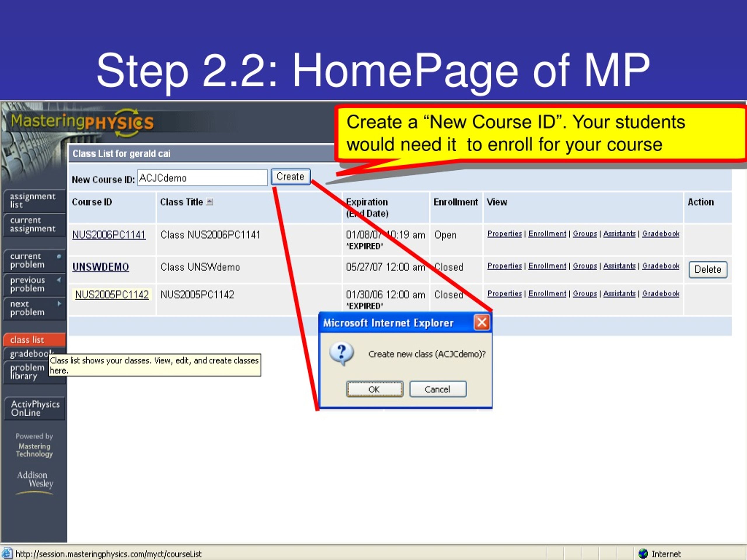Image resolution: width=747 pixels, height=560 pixels.
Task: Open Groups for NUS2006PC1141
Action: 585,234
